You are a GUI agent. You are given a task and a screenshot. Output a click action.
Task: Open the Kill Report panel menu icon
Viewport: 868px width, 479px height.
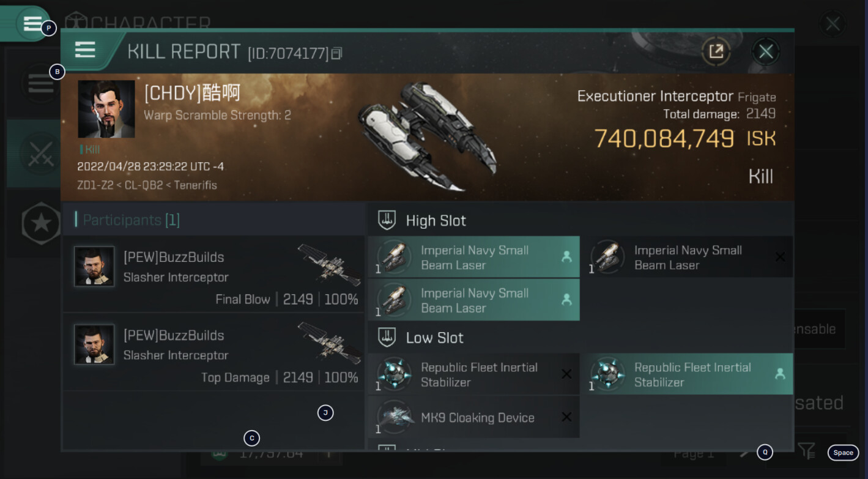[85, 50]
